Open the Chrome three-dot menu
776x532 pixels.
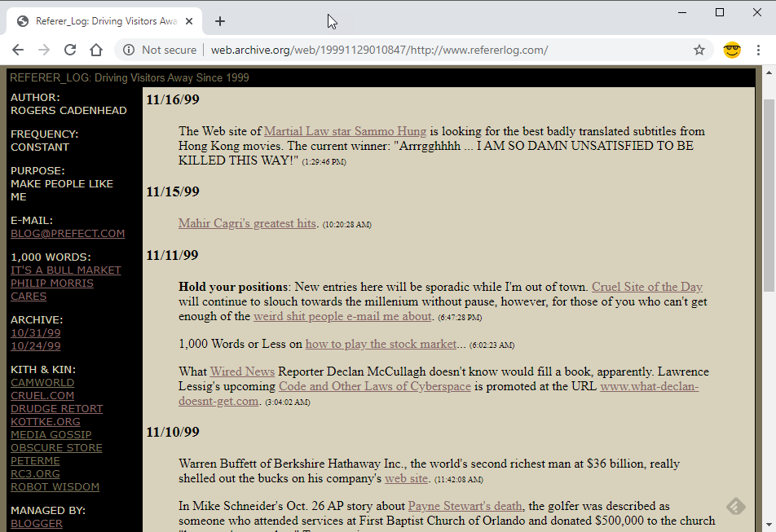click(x=758, y=50)
